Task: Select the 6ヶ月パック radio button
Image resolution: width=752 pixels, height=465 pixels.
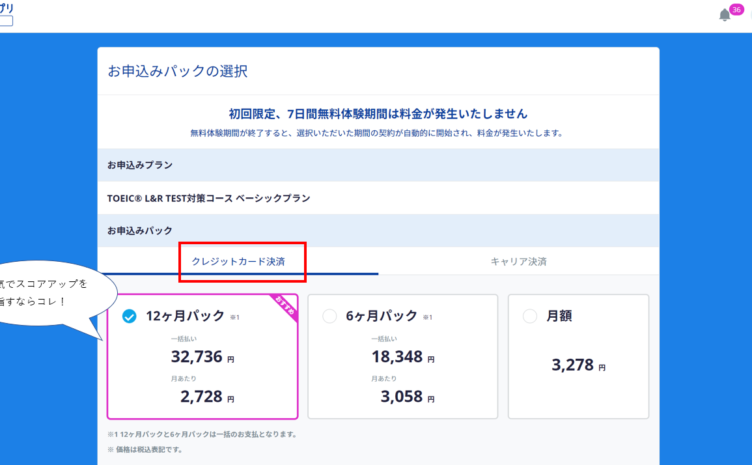Action: click(329, 316)
